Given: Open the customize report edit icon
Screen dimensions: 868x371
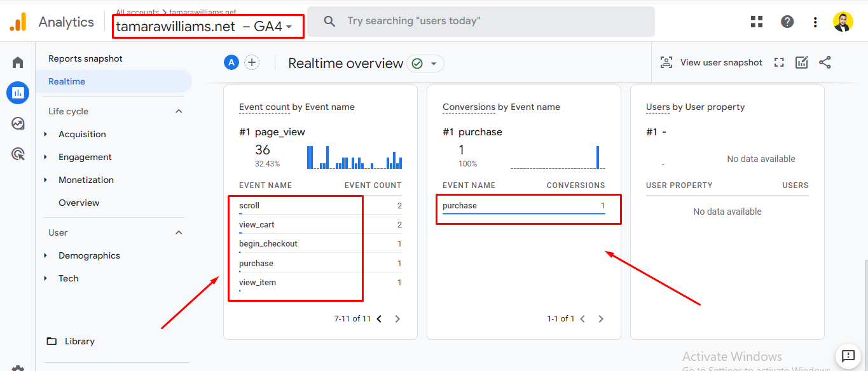Looking at the screenshot, I should (x=802, y=62).
